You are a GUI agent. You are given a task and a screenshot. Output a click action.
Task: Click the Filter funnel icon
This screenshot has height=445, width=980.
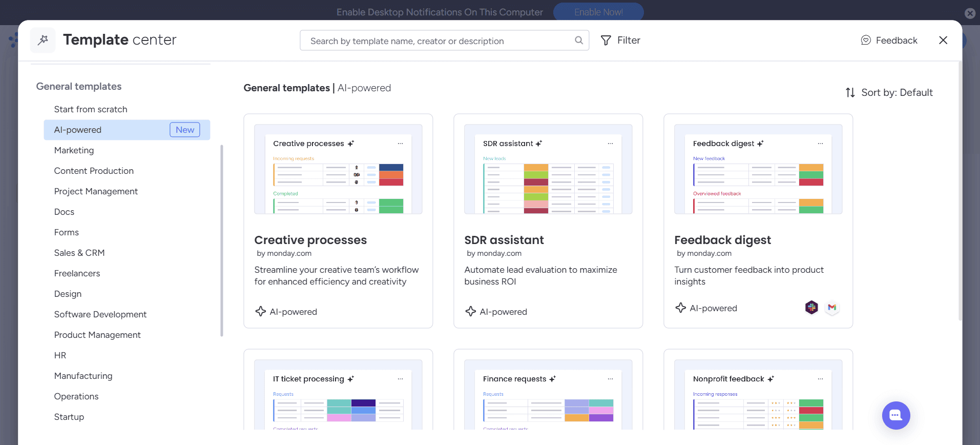[x=606, y=40]
